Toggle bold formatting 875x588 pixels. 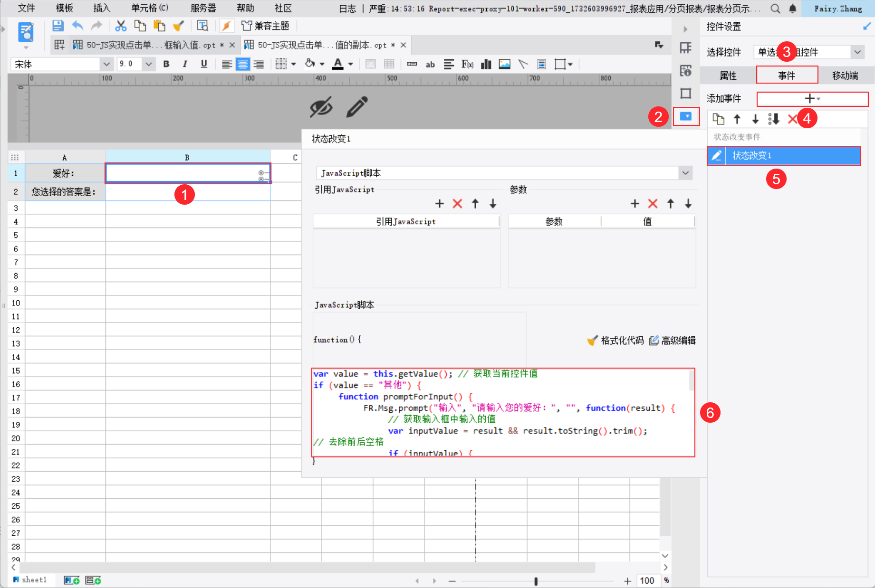click(166, 64)
